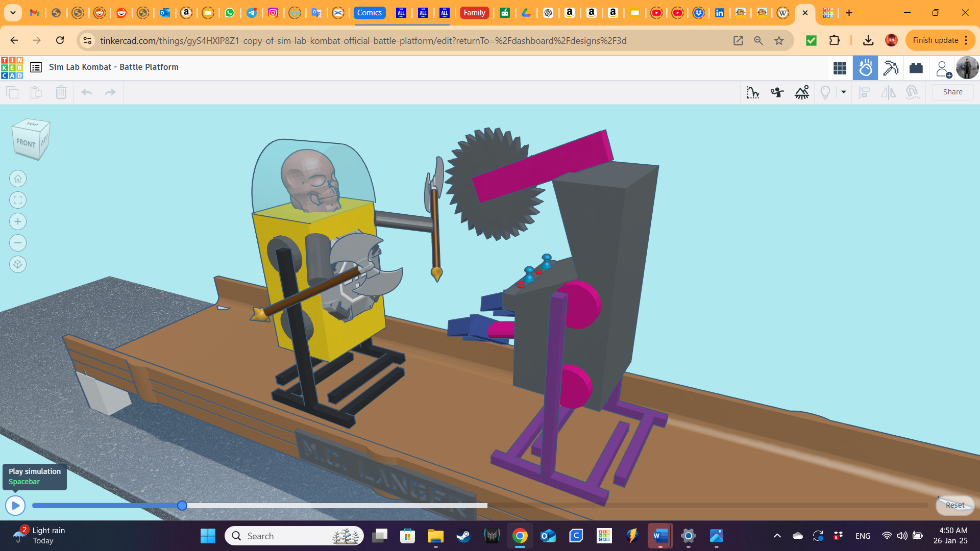Click the Copy tool icon
Screen dimensions: 980x551
tap(12, 92)
